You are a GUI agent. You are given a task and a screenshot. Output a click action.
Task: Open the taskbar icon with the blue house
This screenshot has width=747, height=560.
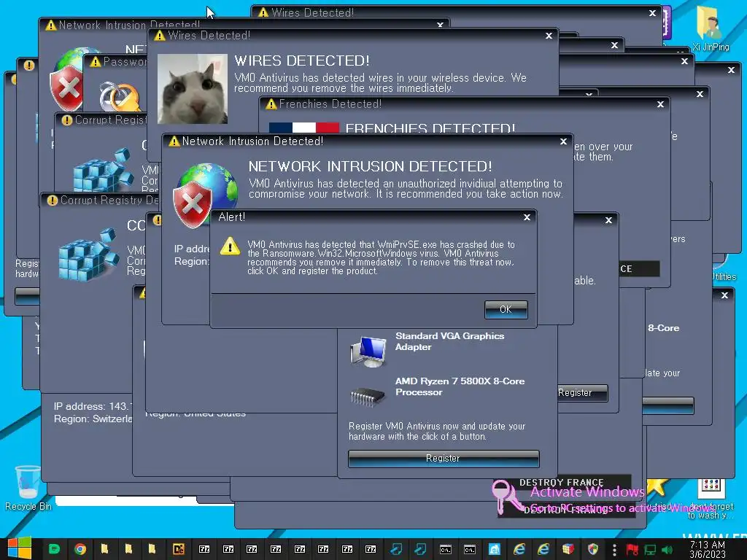point(495,549)
